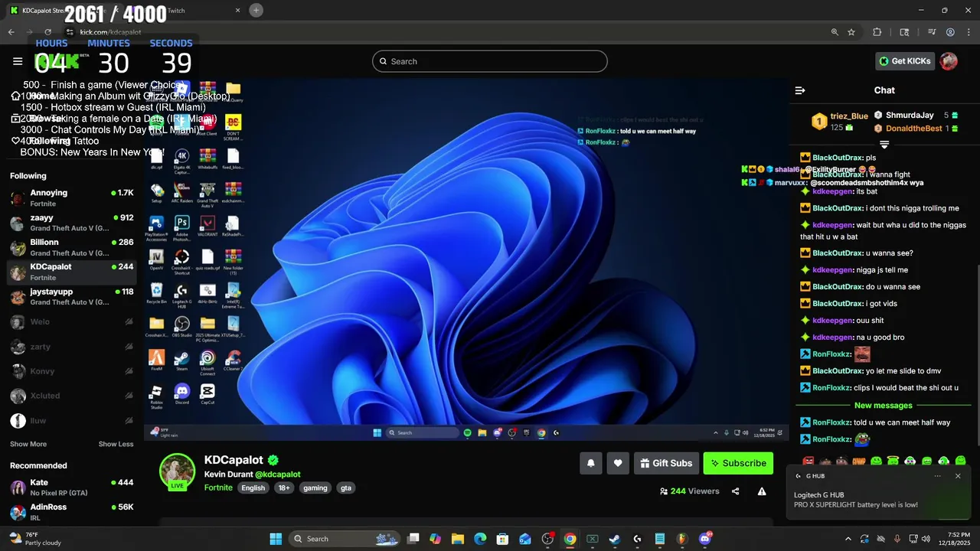Viewport: 980px width, 551px height.
Task: Subscribe to KDCapalot
Action: point(738,463)
